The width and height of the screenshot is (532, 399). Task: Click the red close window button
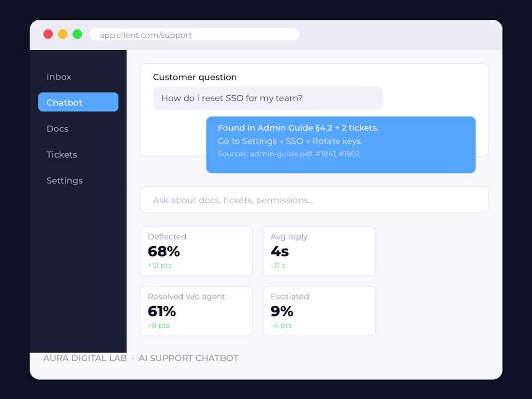[48, 34]
